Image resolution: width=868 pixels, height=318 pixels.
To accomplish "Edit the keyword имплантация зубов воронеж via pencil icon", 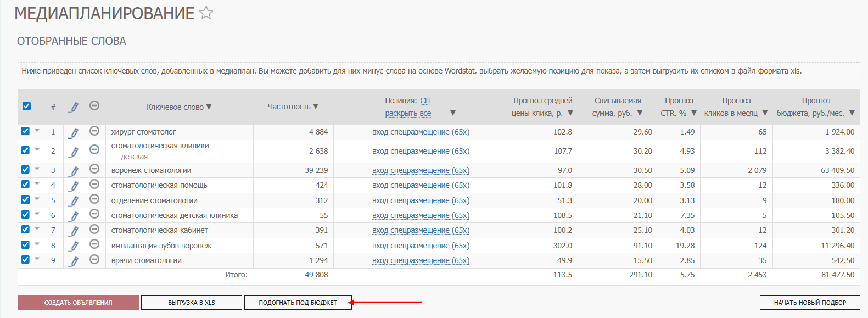I will click(74, 246).
